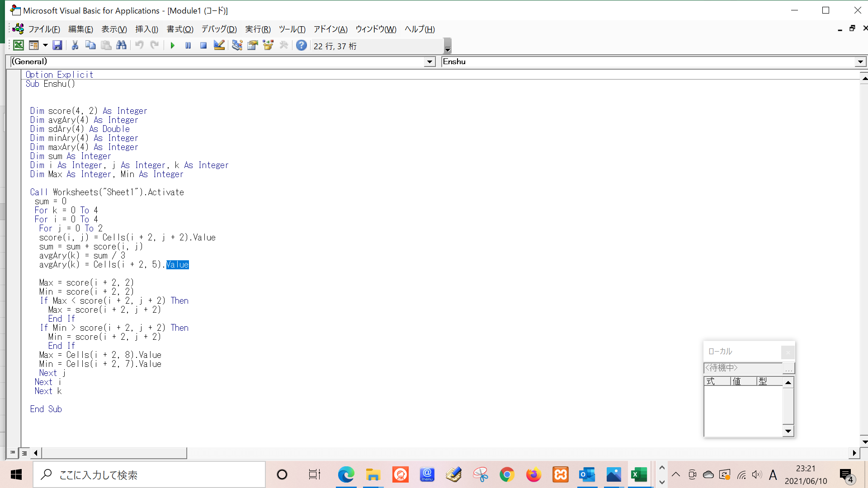Pause execution with the Break icon
The image size is (868, 488).
click(188, 45)
